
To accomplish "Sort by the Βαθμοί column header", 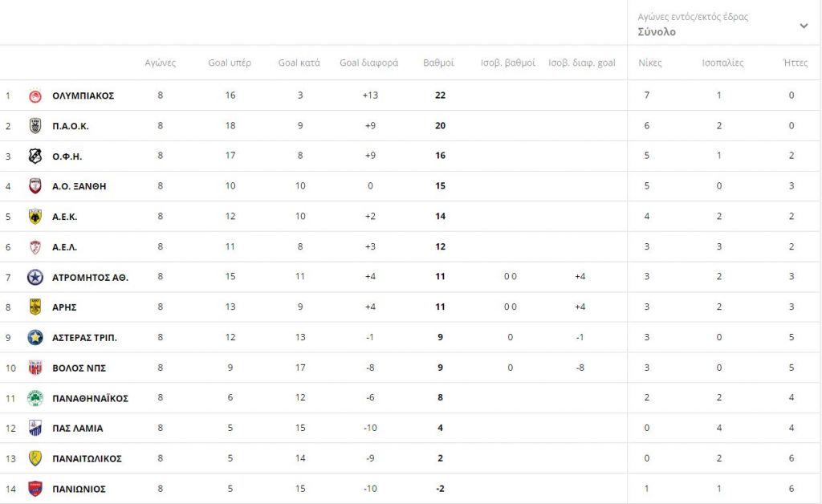I will (x=438, y=63).
